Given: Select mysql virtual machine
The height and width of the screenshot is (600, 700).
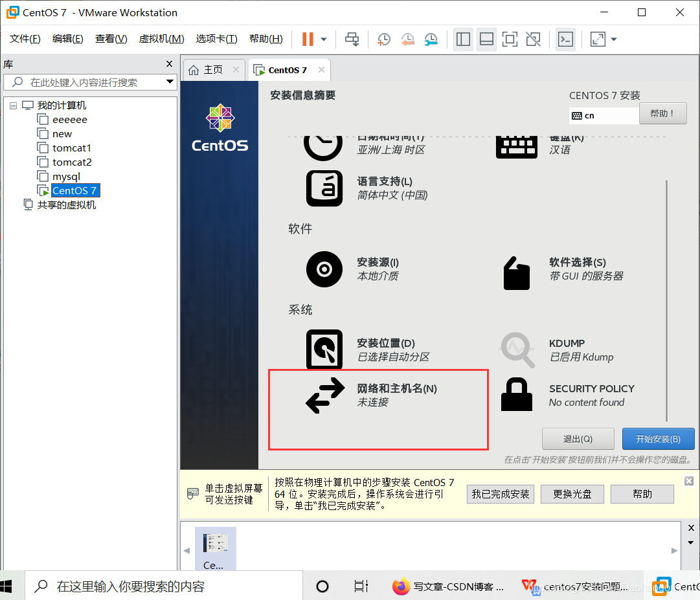Looking at the screenshot, I should [66, 177].
